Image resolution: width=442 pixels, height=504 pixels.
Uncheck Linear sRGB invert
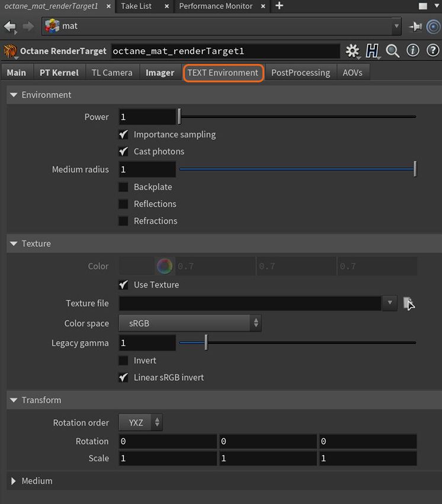click(x=123, y=377)
